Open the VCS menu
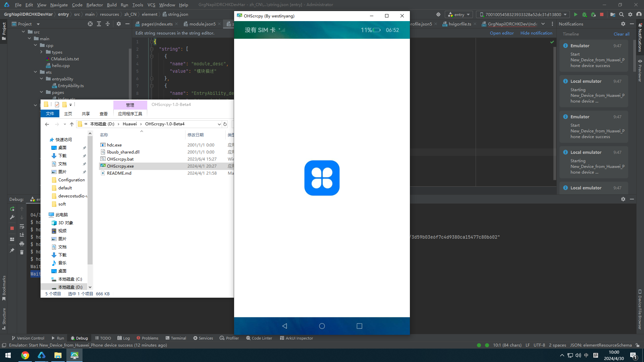This screenshot has width=644, height=362. coord(151,5)
